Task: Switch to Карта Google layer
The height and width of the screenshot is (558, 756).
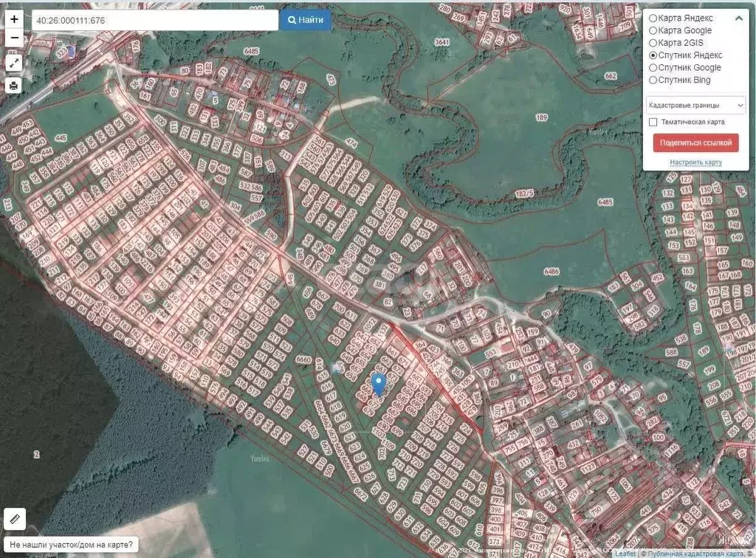Action: coord(653,31)
